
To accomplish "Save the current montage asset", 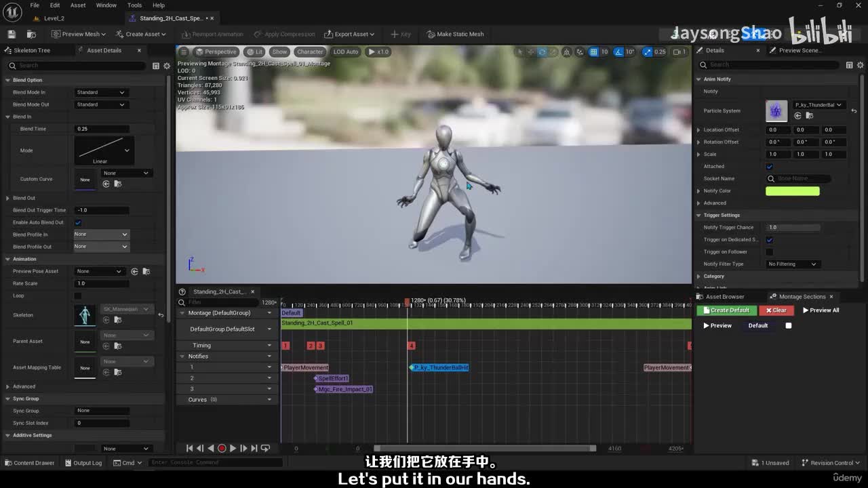I will (12, 34).
